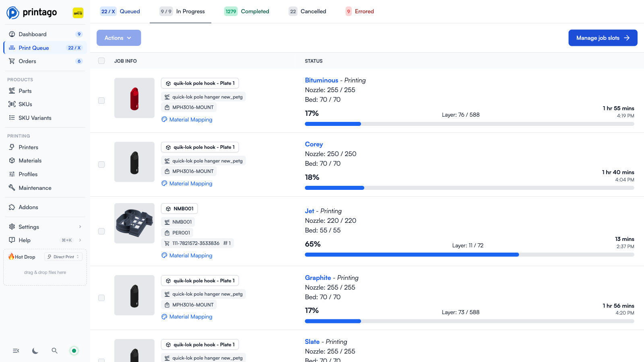
Task: Click the Parts icon in sidebar
Action: (x=12, y=91)
